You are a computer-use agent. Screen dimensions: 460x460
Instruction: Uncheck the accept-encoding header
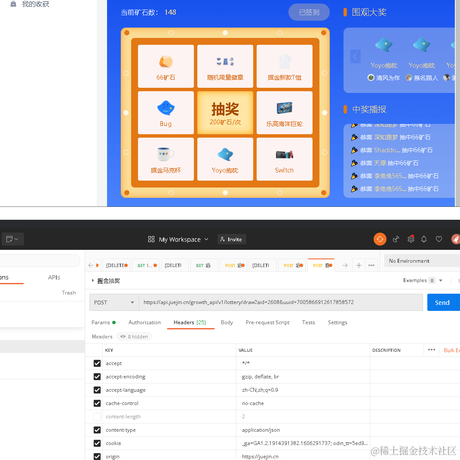click(97, 377)
